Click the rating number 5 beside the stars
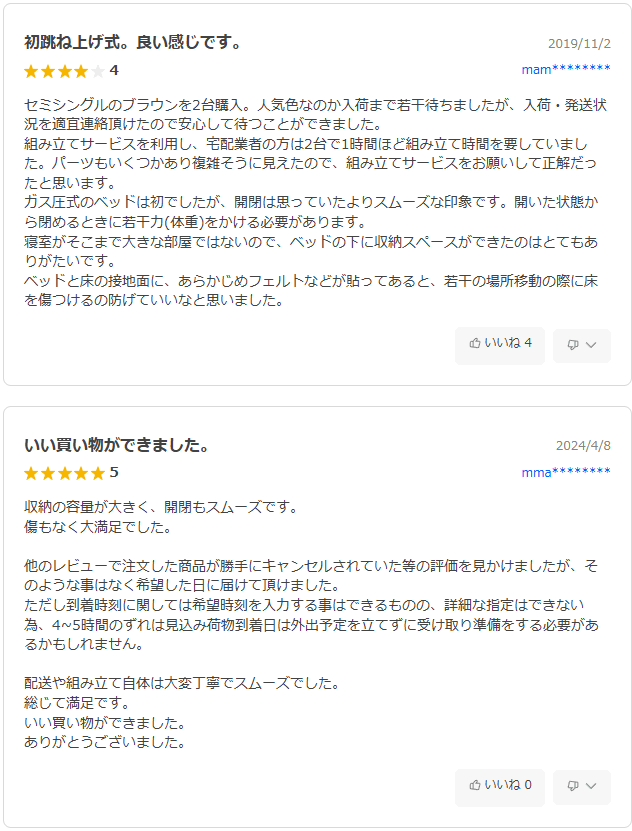This screenshot has width=632, height=831. (x=114, y=472)
